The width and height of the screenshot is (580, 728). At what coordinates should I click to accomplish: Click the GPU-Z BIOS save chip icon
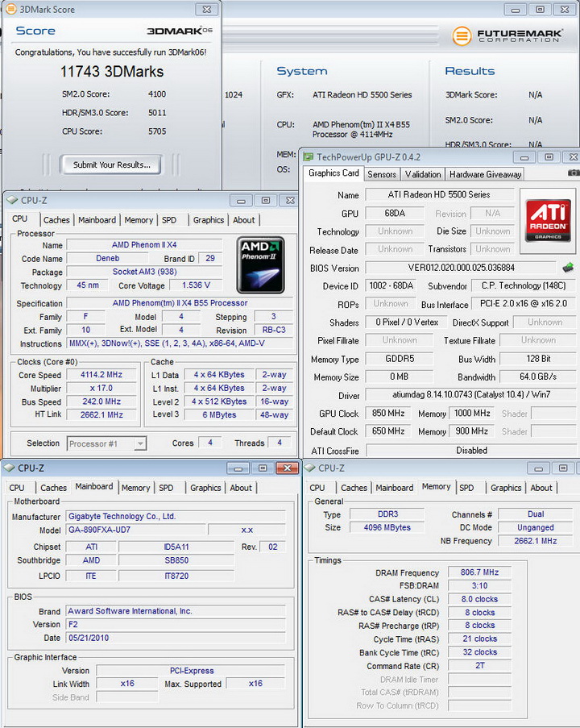click(x=568, y=268)
